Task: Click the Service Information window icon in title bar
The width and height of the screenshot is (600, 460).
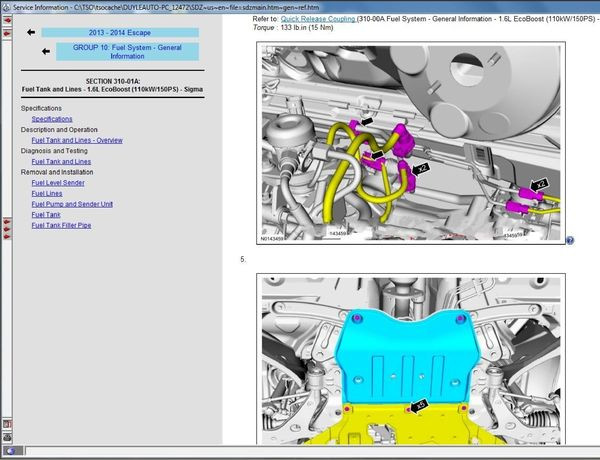Action: point(6,7)
